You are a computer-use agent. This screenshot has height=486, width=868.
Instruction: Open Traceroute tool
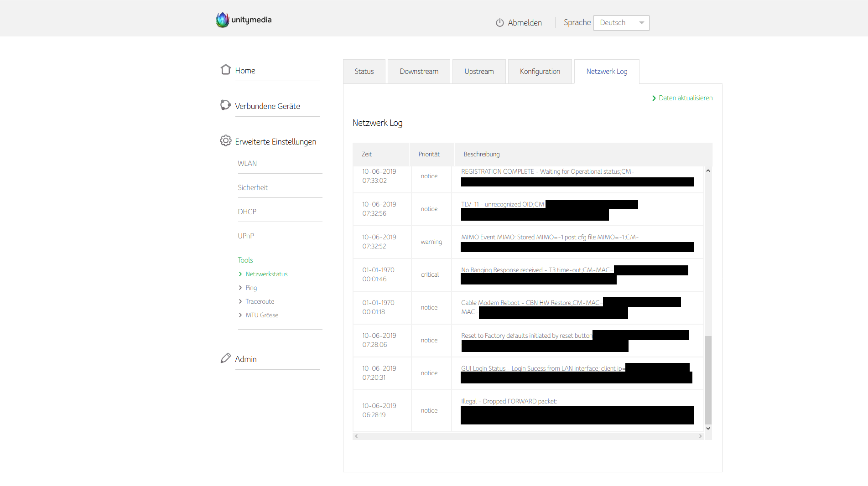coord(260,301)
